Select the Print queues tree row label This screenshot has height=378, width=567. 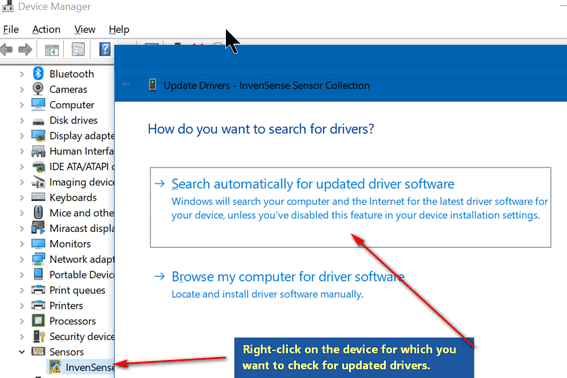[77, 290]
